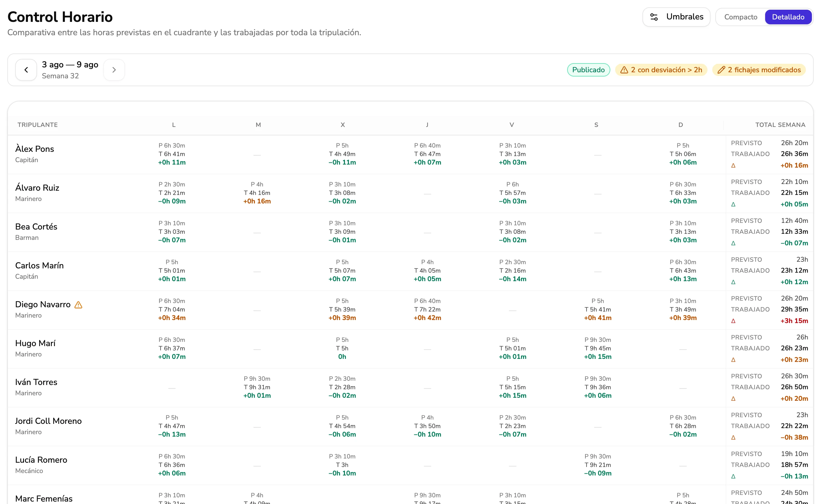
Task: Click the TRIPULANTE column header
Action: (38, 125)
